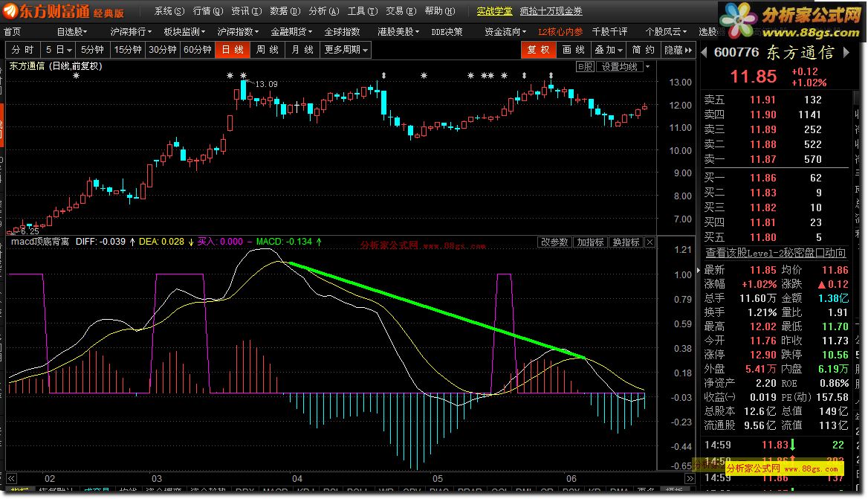Expand the 更多周期 dropdown
The height and width of the screenshot is (499, 868).
point(346,50)
